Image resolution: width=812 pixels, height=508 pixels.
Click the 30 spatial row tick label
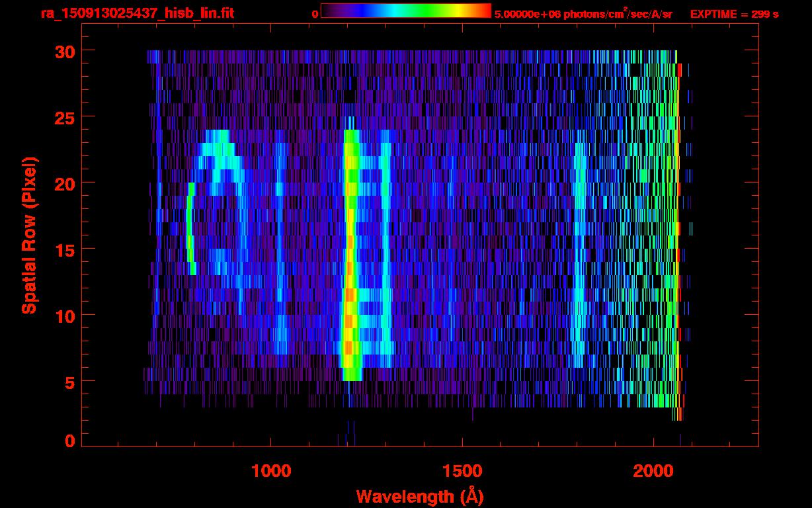(65, 51)
